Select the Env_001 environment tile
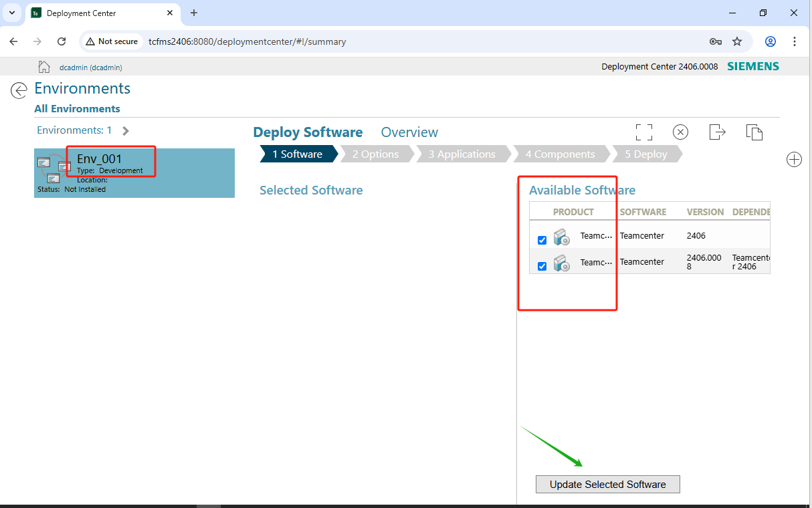812x508 pixels. [x=134, y=173]
